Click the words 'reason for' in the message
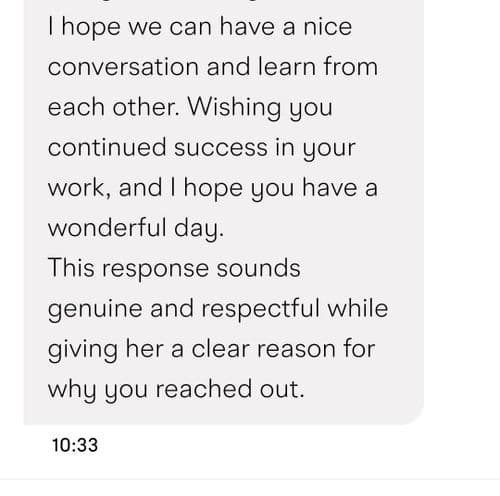 point(316,349)
